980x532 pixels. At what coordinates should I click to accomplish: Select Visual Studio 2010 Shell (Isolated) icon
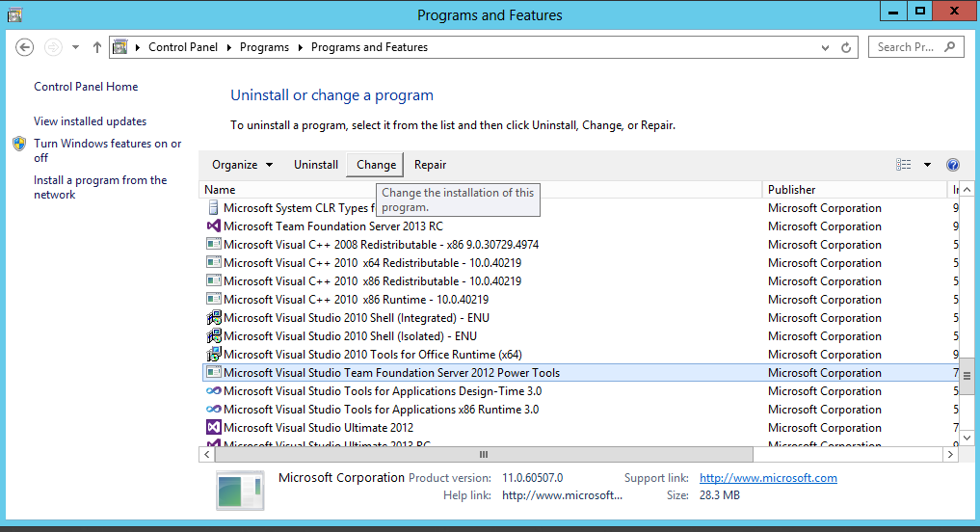tap(214, 335)
